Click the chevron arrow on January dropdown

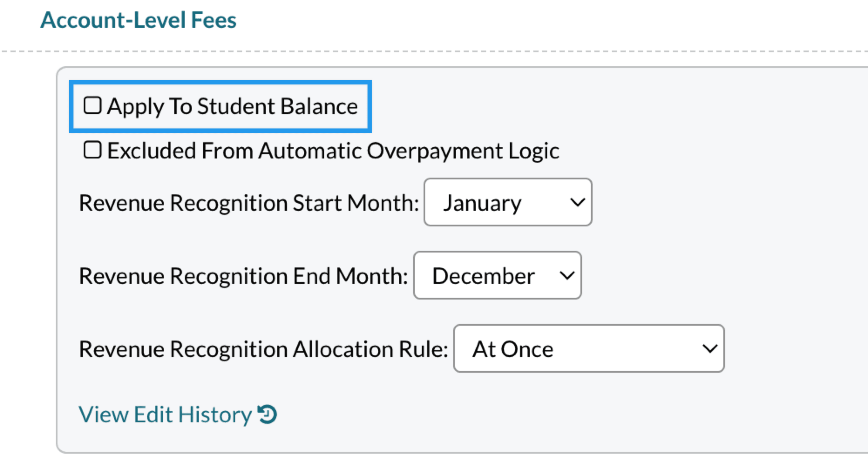[x=577, y=202]
